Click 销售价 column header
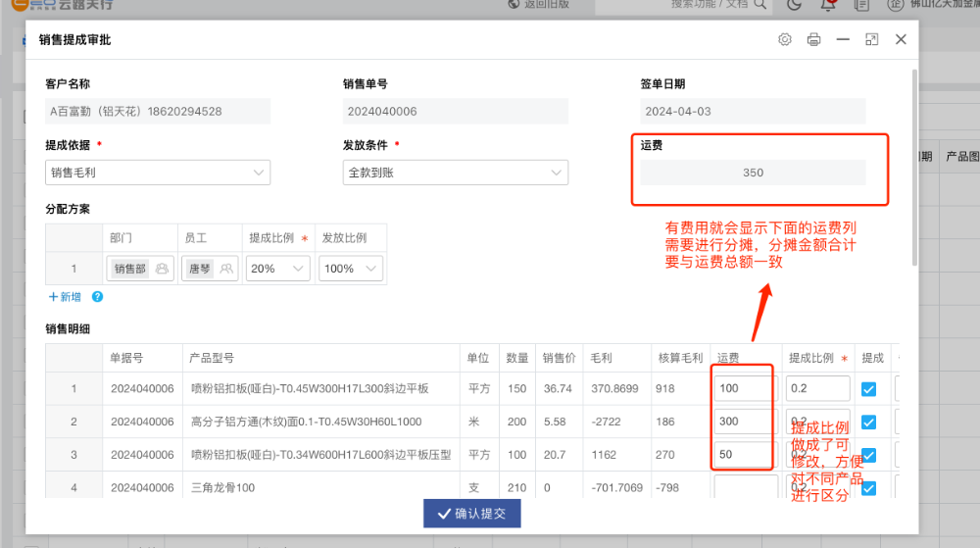The width and height of the screenshot is (980, 548). tap(559, 358)
